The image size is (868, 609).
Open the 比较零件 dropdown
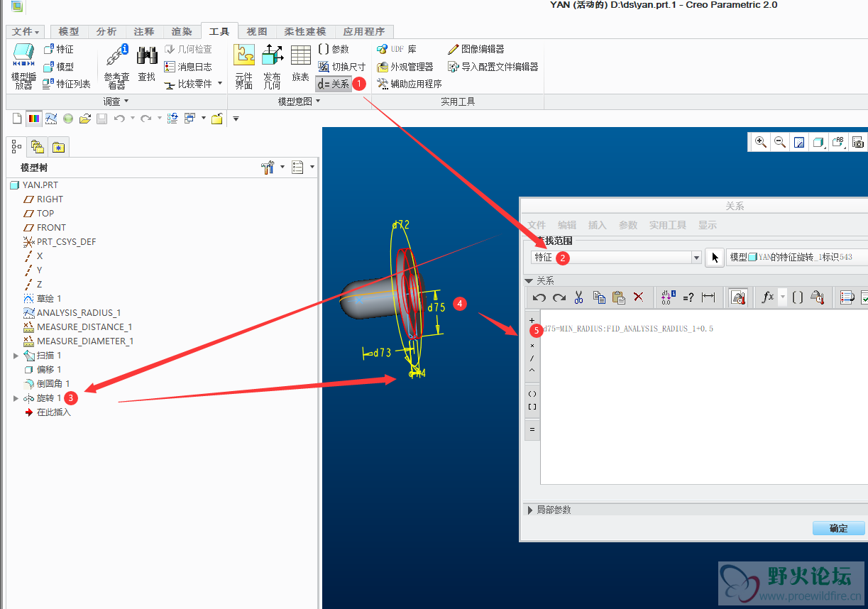point(220,84)
